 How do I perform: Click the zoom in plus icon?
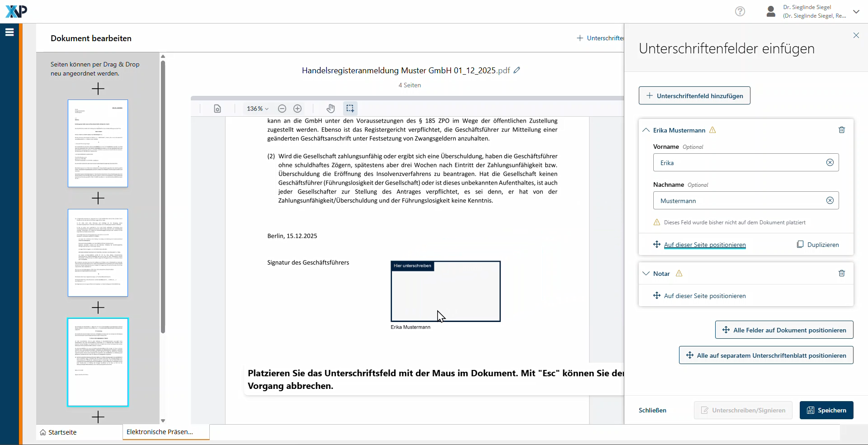pyautogui.click(x=297, y=109)
